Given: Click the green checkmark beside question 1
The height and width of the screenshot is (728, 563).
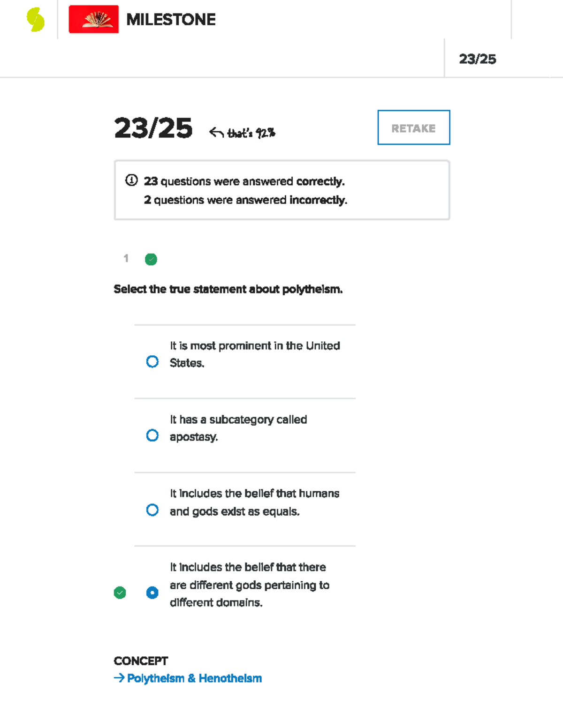Looking at the screenshot, I should (x=151, y=259).
